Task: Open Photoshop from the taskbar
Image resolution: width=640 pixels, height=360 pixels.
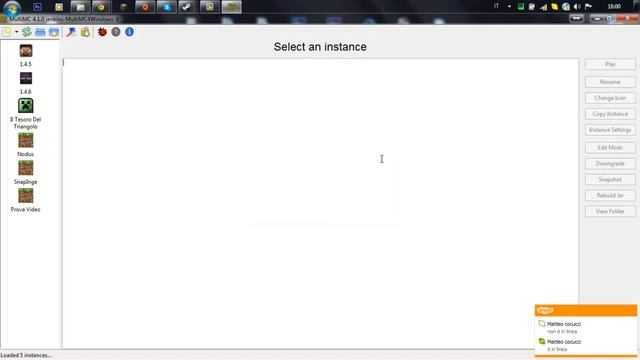Action: tap(37, 7)
